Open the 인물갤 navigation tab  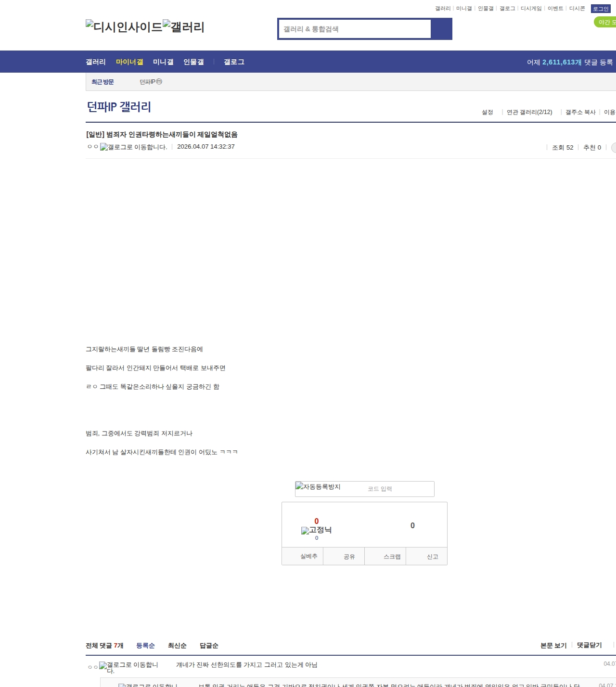click(x=193, y=62)
